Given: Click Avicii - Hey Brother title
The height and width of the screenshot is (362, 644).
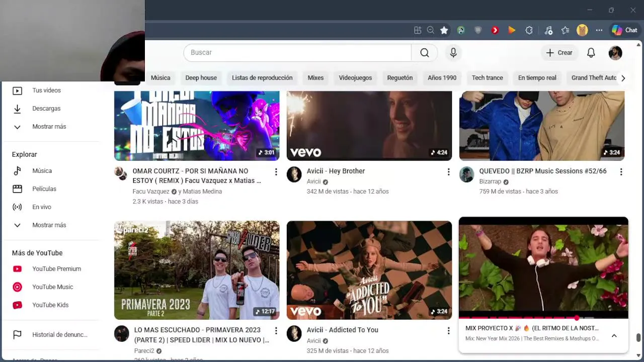Looking at the screenshot, I should (336, 171).
